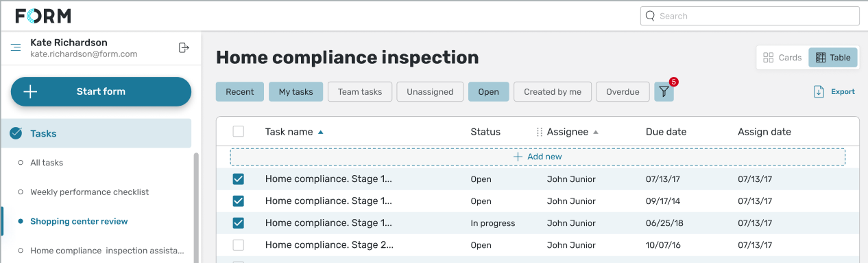The width and height of the screenshot is (868, 263).
Task: Sort by Task name arrow
Action: click(x=321, y=132)
